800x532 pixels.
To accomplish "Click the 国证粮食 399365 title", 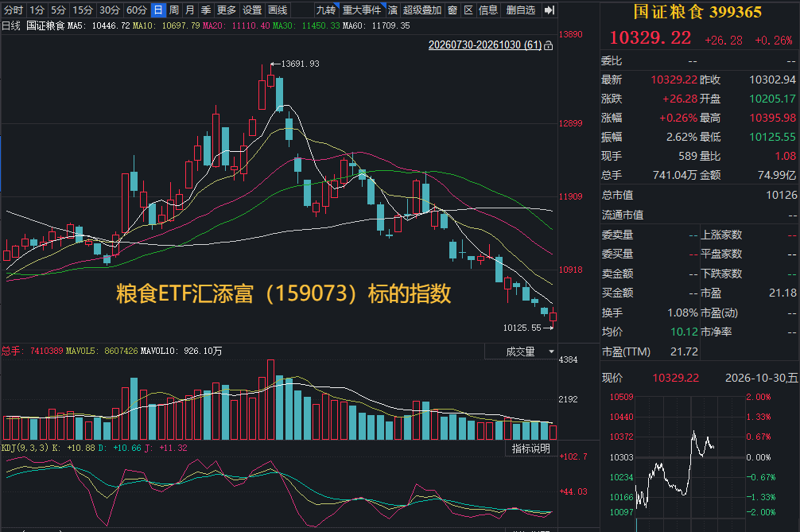I will pyautogui.click(x=697, y=12).
